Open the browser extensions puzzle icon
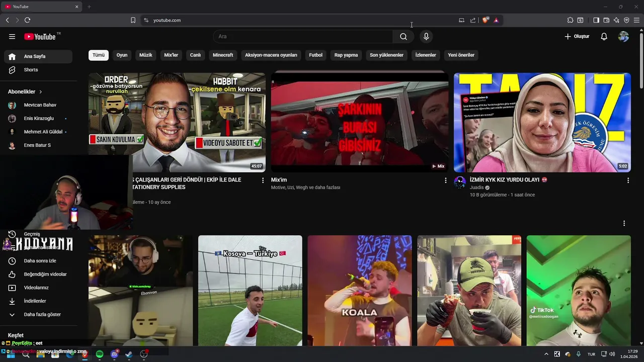 pyautogui.click(x=570, y=20)
